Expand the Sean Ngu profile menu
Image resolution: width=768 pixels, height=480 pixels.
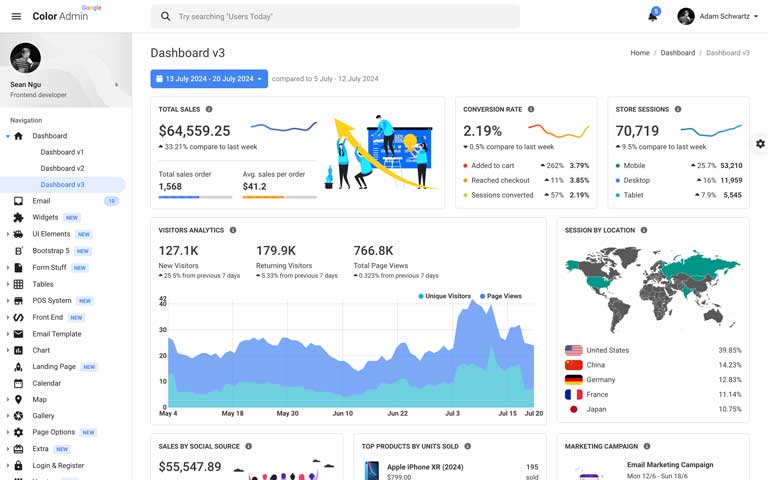(116, 85)
